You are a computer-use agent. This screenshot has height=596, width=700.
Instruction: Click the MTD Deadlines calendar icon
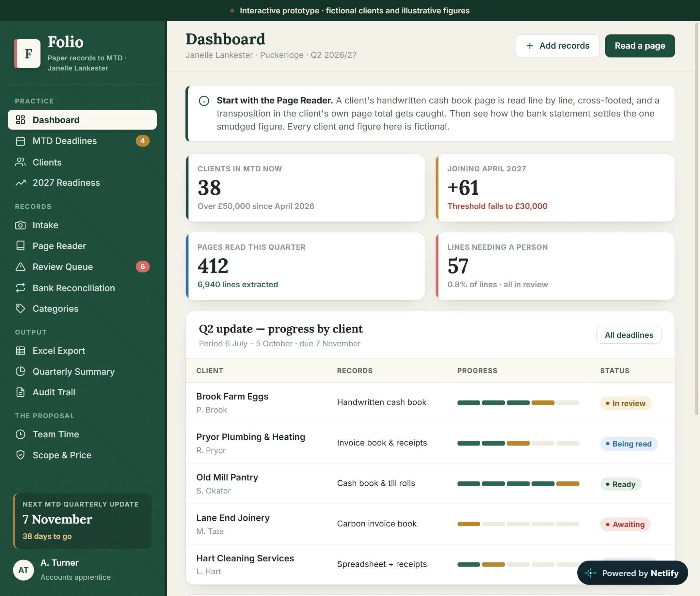[20, 141]
